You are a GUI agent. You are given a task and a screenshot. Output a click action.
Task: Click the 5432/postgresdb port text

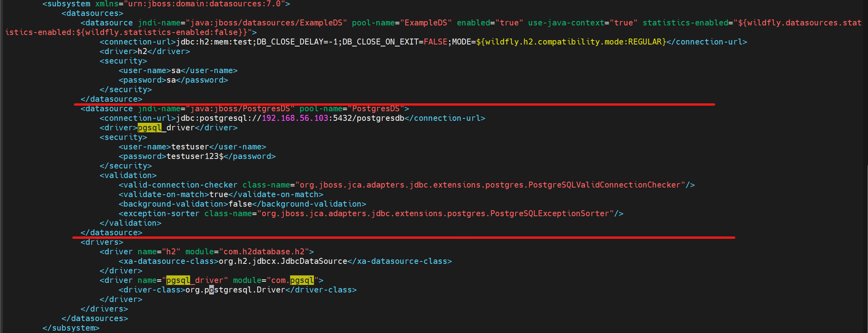tap(369, 118)
